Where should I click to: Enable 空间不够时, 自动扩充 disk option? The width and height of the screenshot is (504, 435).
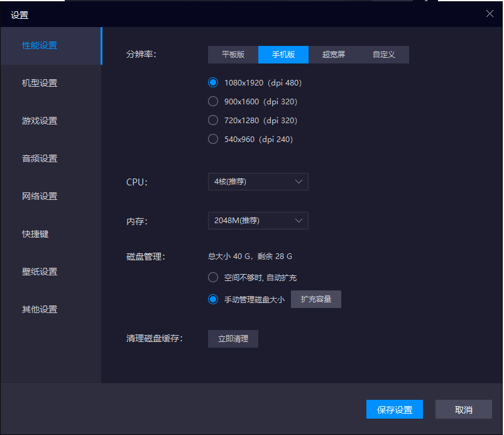coord(213,278)
